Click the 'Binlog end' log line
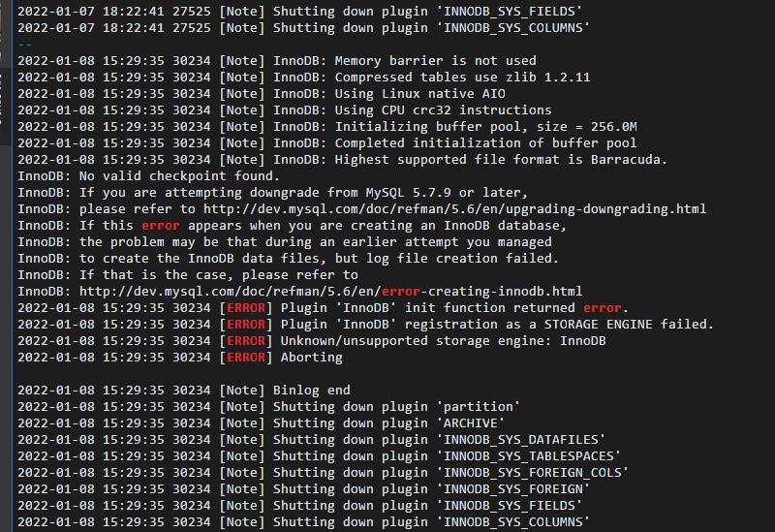Screen dimensions: 775x532 click(184, 391)
